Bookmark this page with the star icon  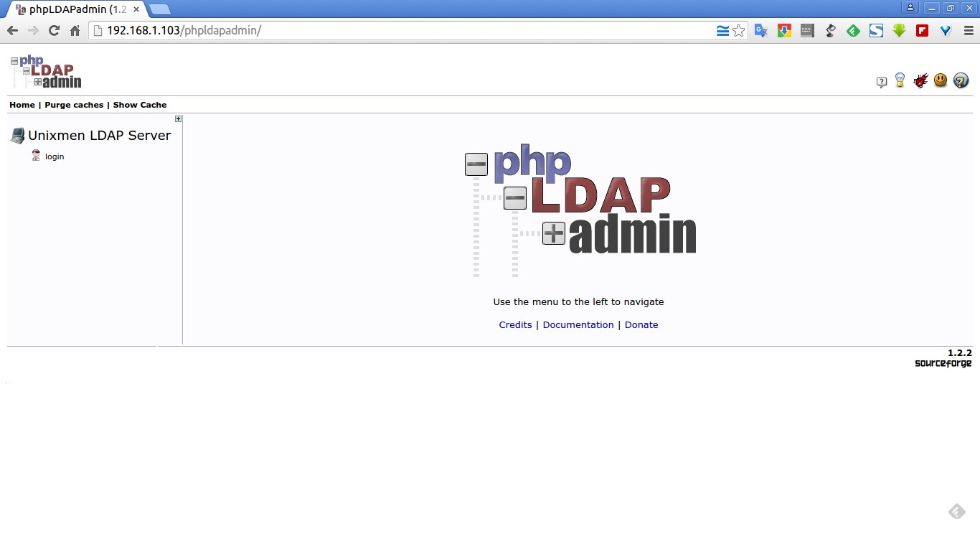pos(739,31)
